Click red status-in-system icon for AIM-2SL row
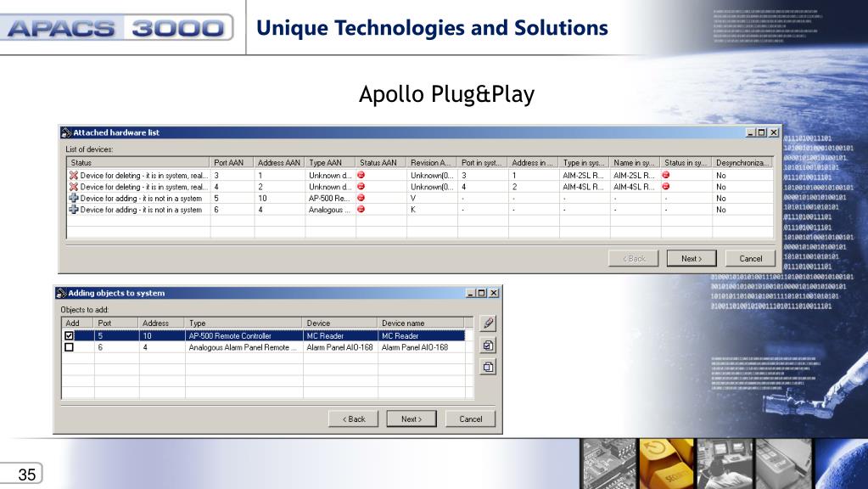This screenshot has width=868, height=489. click(665, 175)
